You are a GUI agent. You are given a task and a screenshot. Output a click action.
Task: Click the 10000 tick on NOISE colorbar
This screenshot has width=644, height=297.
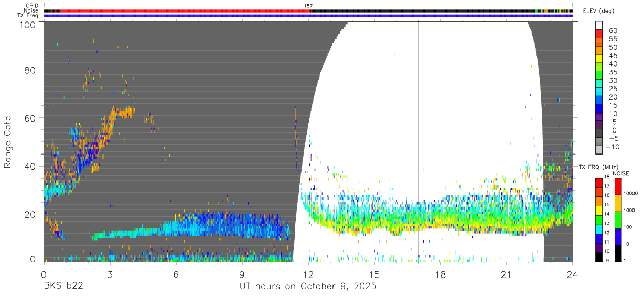click(631, 193)
